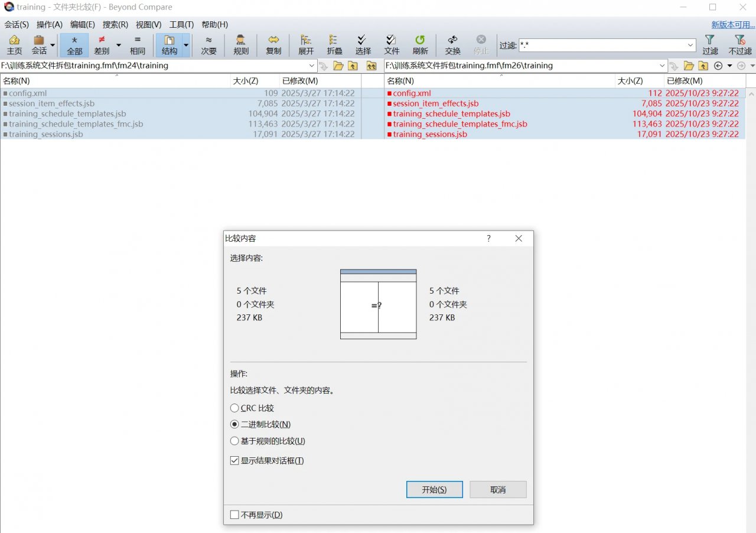
Task: Go up one level from the fm24 folder
Action: (353, 66)
